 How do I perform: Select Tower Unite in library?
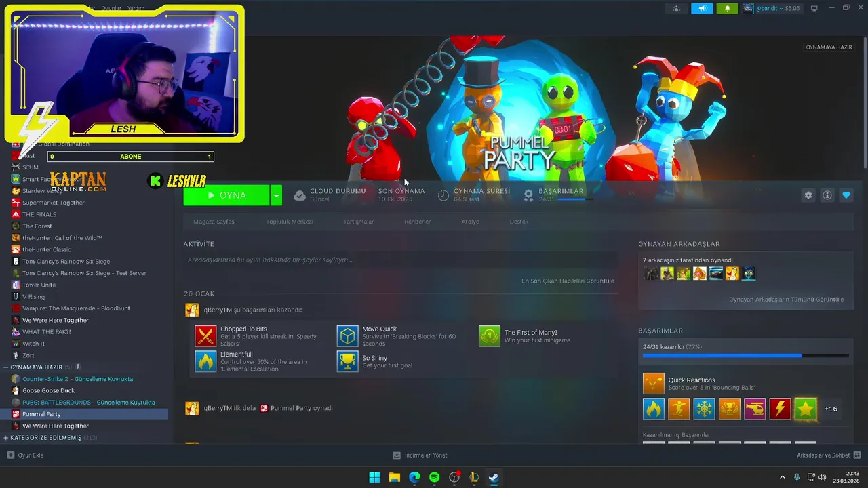[x=39, y=285]
